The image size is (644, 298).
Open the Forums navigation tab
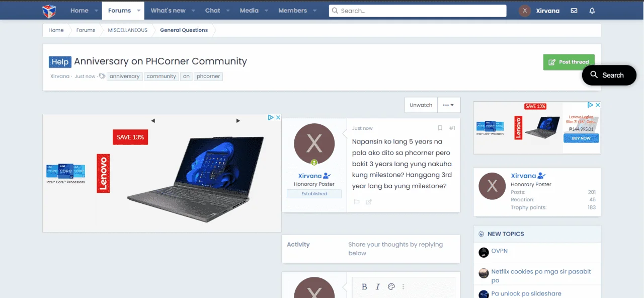(x=119, y=11)
